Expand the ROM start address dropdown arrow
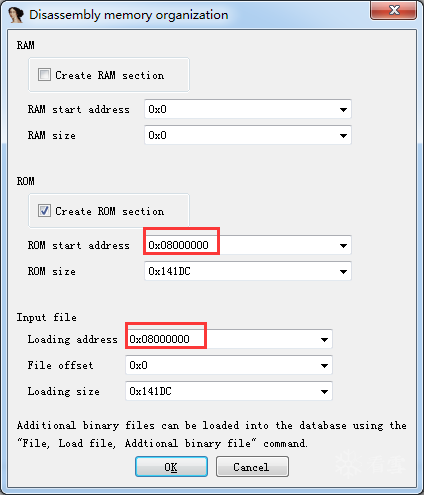The image size is (424, 495). tap(343, 245)
